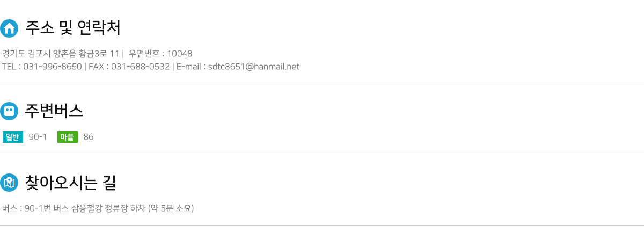Click the 찾아오시는 길 heading
Image resolution: width=644 pixels, height=239 pixels.
pos(70,183)
